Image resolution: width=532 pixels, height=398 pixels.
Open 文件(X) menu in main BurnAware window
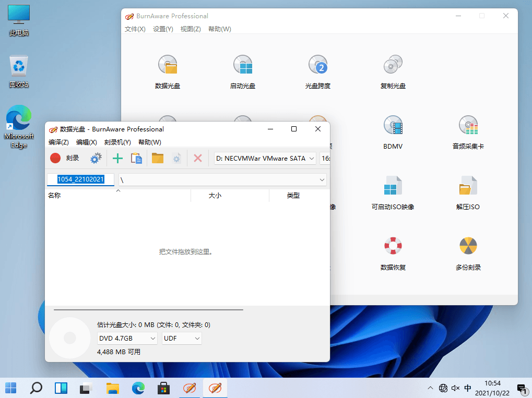coord(135,29)
